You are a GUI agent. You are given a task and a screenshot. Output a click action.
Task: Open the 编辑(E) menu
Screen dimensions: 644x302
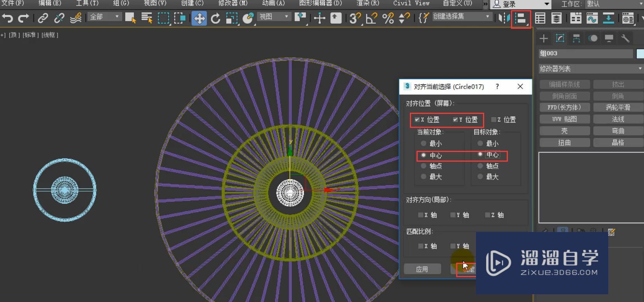50,3
